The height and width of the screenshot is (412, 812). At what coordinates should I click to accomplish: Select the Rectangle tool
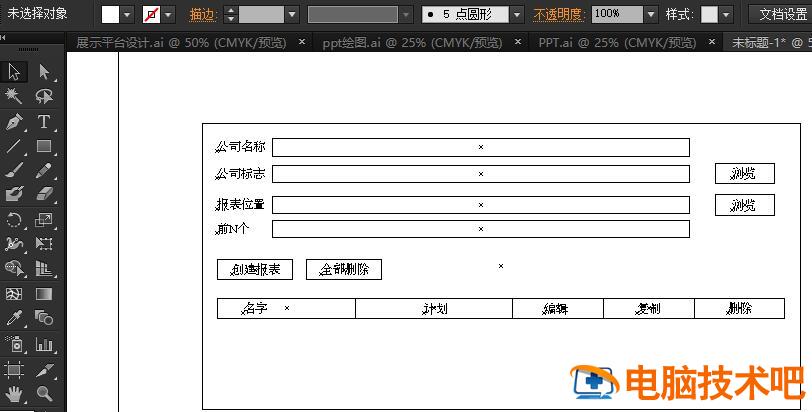click(44, 146)
